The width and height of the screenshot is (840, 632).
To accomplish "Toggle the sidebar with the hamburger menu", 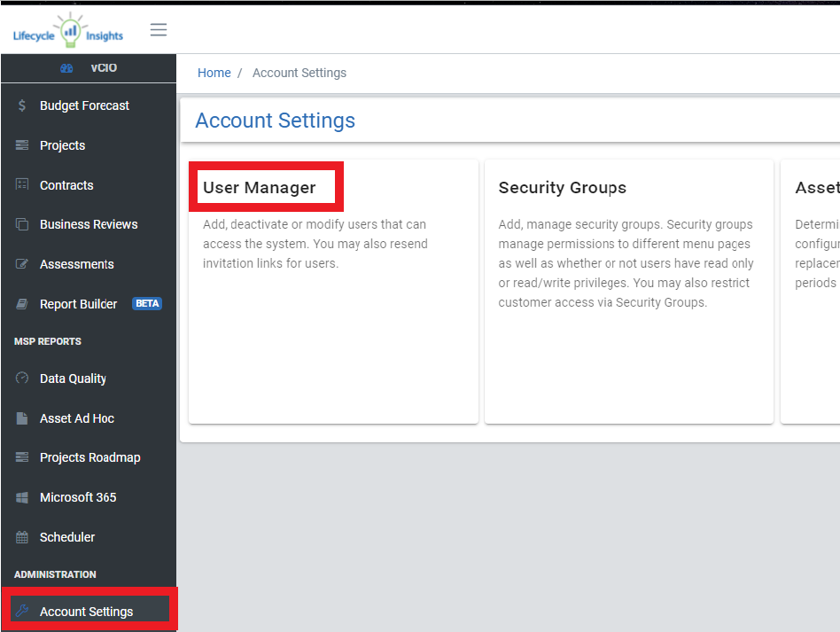I will 159,29.
